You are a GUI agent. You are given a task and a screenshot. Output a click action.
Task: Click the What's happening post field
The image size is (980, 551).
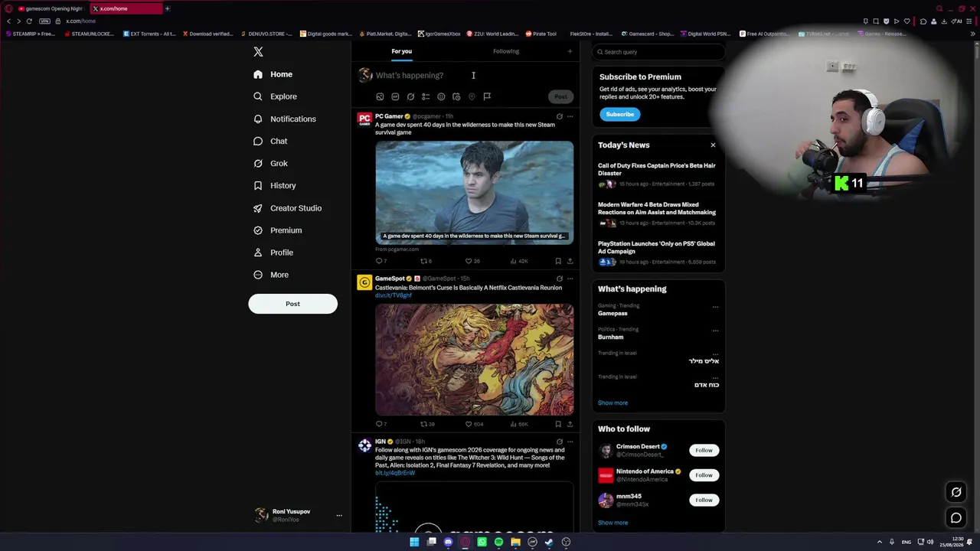pyautogui.click(x=475, y=75)
